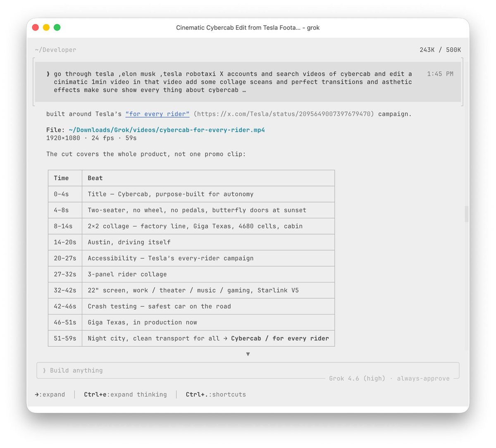
Task: Toggle the always-approve mode label
Action: click(x=423, y=379)
